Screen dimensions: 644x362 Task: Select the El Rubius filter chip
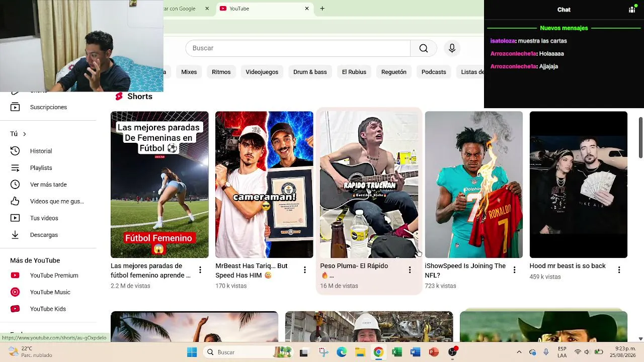tap(354, 72)
